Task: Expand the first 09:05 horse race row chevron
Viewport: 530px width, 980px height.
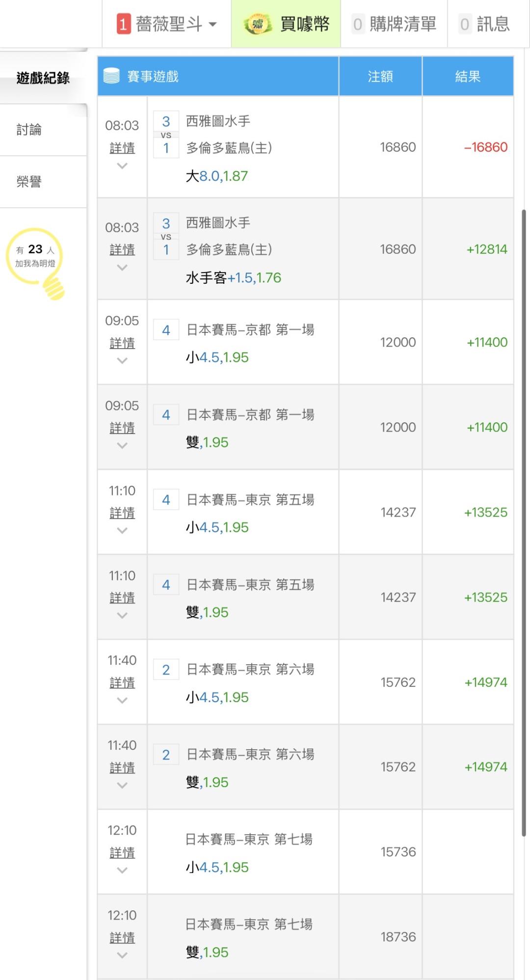Action: coord(122,360)
